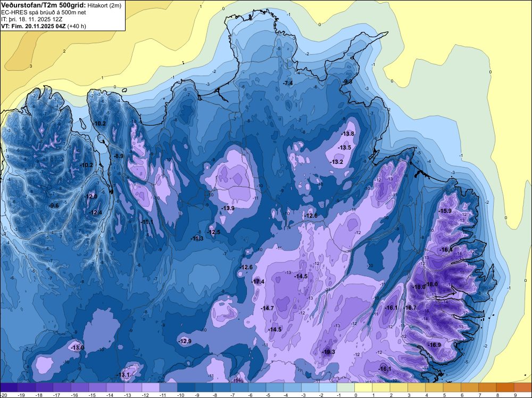Click the -16.4 temperature label
The width and height of the screenshot is (532, 398).
[445, 250]
